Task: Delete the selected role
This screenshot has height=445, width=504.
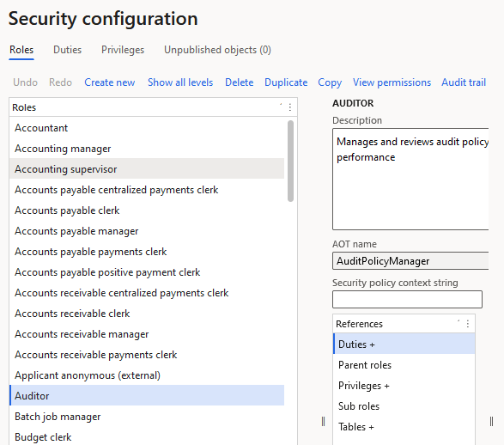Action: (x=240, y=82)
